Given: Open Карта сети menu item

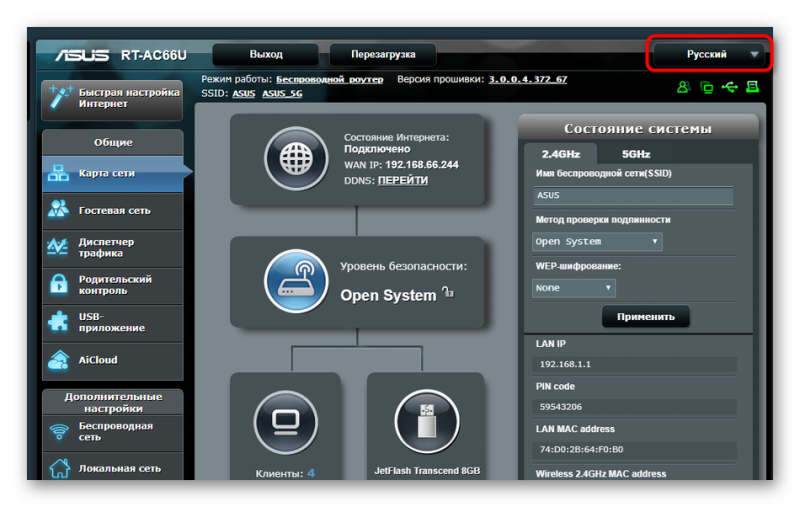Looking at the screenshot, I should [113, 174].
